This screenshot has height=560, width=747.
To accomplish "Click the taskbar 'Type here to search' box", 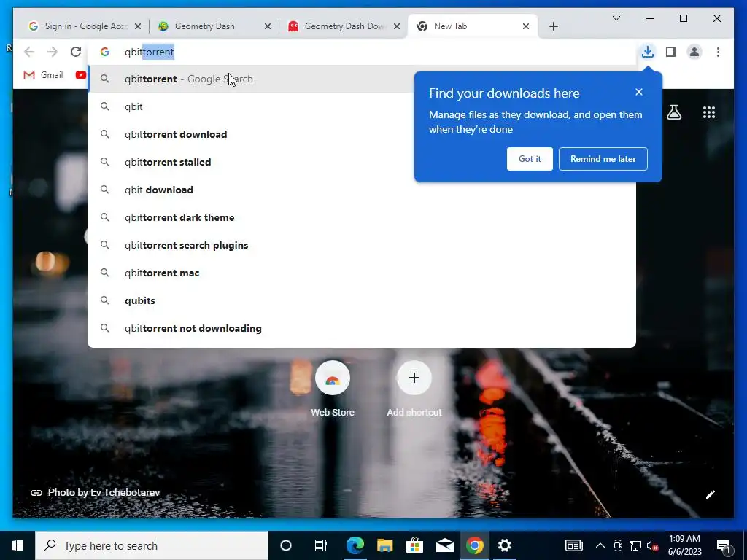I will coord(152,545).
